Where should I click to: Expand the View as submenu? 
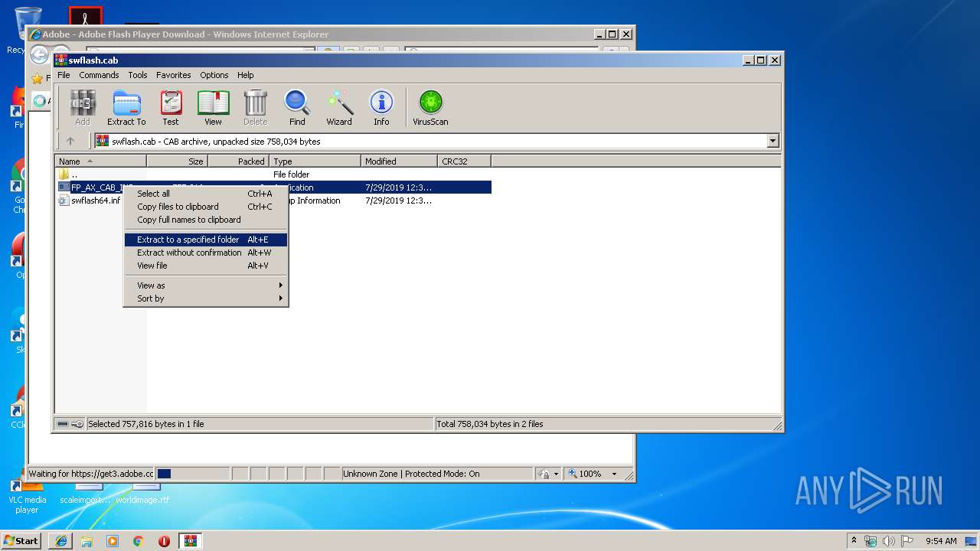(206, 285)
